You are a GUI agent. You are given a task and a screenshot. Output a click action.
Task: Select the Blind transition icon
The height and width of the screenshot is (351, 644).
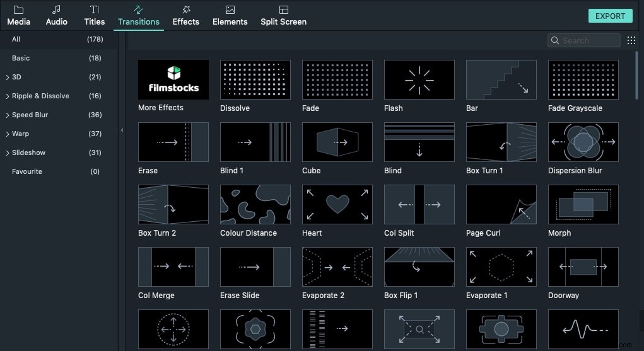click(419, 142)
